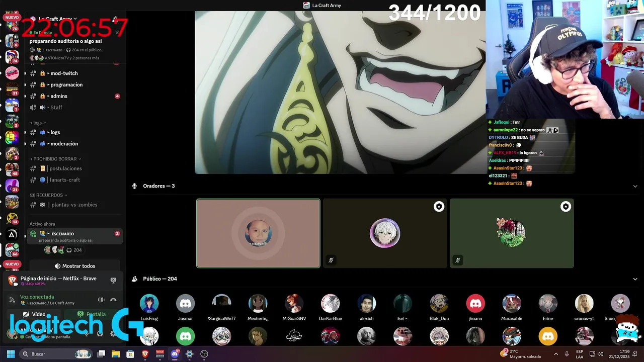Open the moderación channel
This screenshot has height=362, width=644.
[x=73, y=144]
